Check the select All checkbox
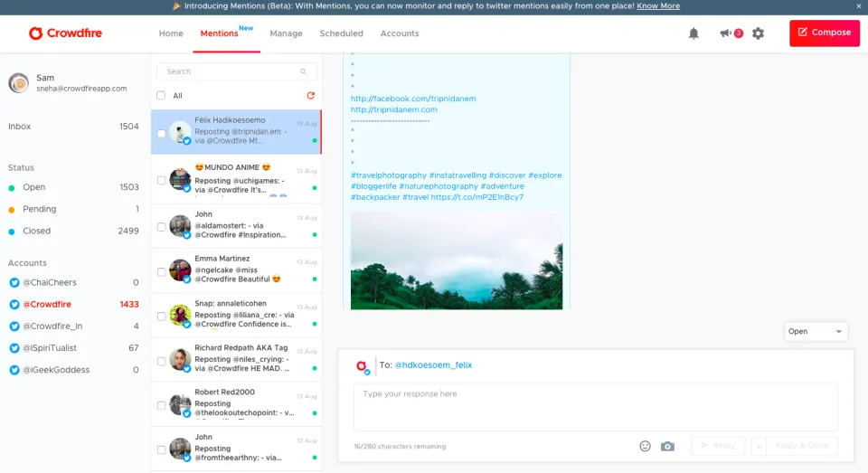This screenshot has height=473, width=868. (x=161, y=95)
